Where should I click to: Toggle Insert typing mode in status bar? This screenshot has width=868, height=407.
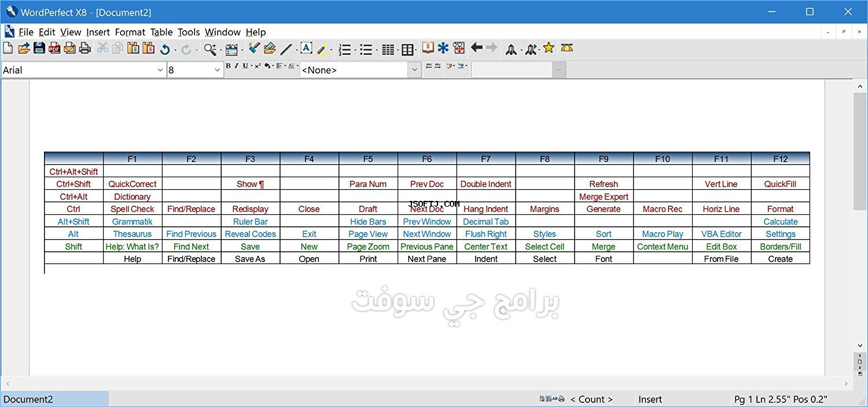click(650, 399)
